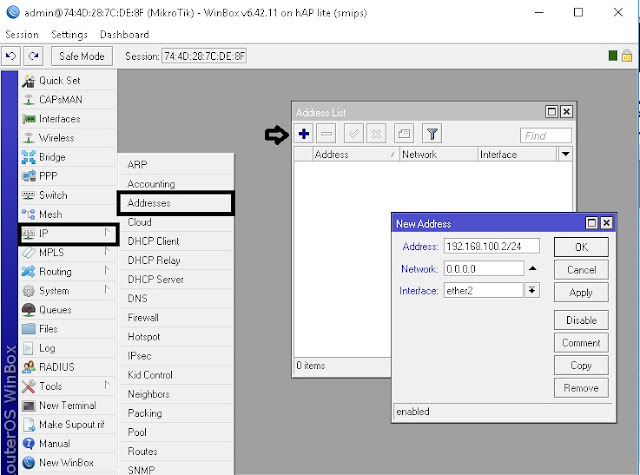Open Files from sidebar
640x475 pixels.
[x=68, y=329]
